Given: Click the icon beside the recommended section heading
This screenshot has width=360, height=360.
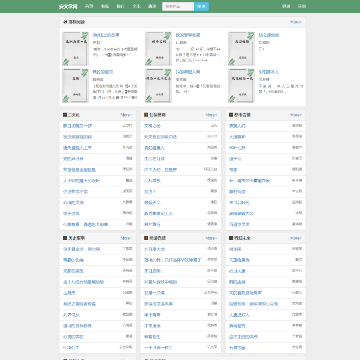Looking at the screenshot, I should (65, 22).
